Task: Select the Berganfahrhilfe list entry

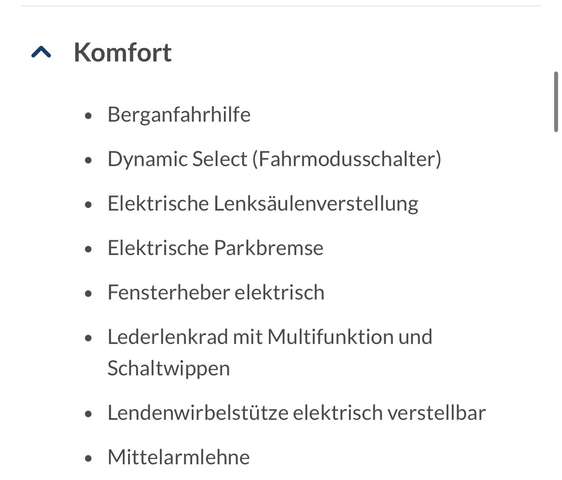Action: point(179,115)
